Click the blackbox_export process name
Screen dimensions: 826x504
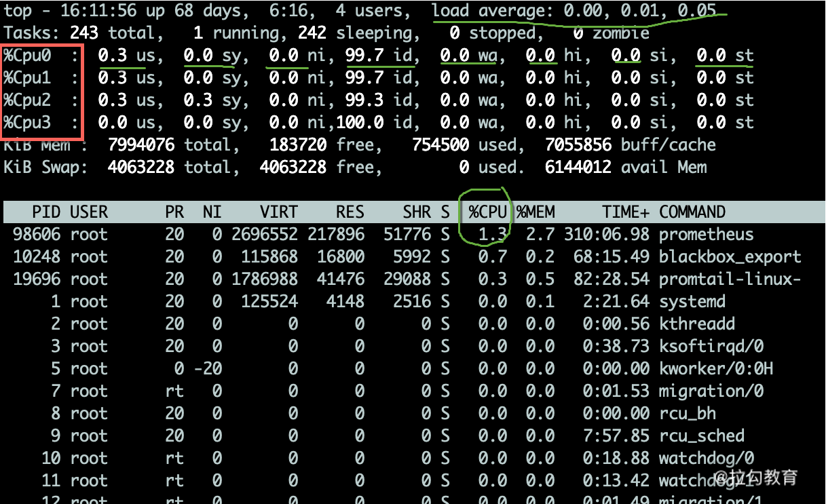pyautogui.click(x=730, y=257)
